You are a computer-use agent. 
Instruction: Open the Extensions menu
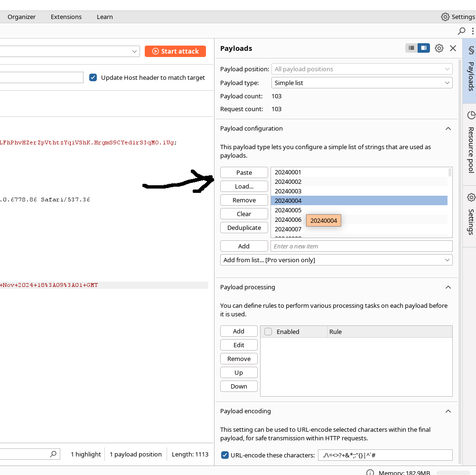tap(66, 17)
